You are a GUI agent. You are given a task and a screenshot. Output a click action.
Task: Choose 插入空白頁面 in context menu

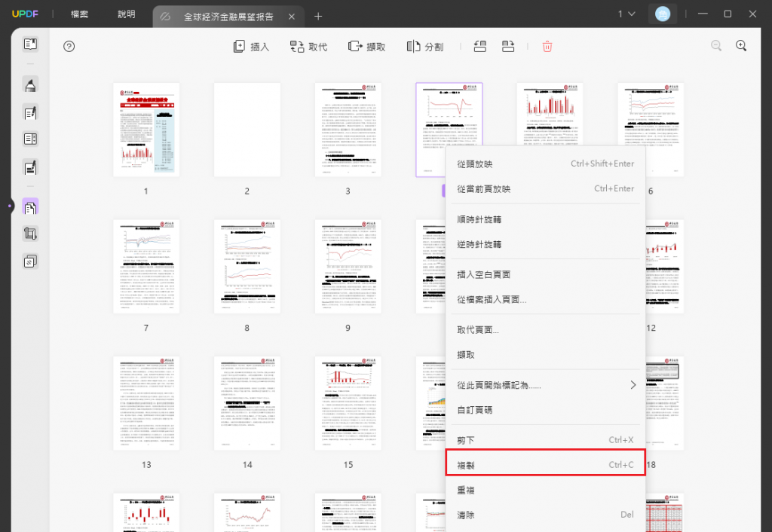tap(545, 274)
